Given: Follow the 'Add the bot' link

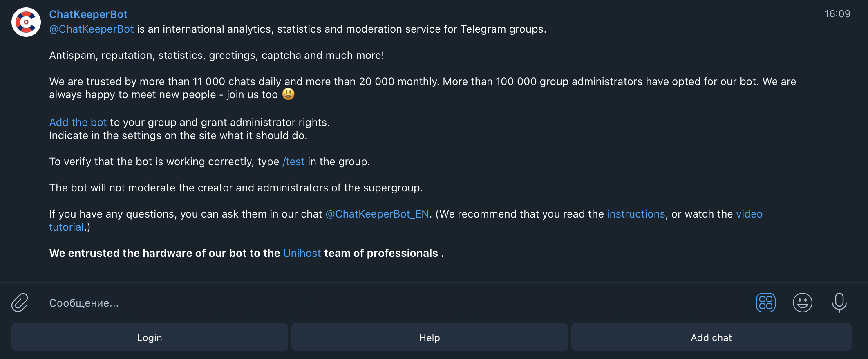Looking at the screenshot, I should 78,122.
